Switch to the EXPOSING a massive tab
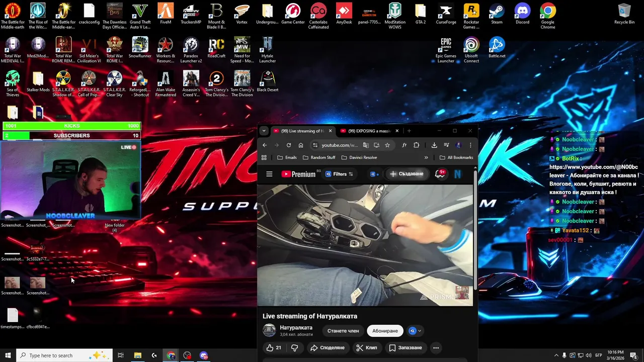Image resolution: width=644 pixels, height=362 pixels. (369, 131)
